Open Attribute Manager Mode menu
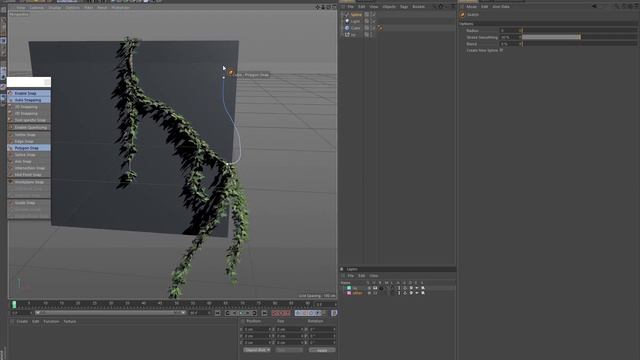This screenshot has width=640, height=360. [x=471, y=7]
